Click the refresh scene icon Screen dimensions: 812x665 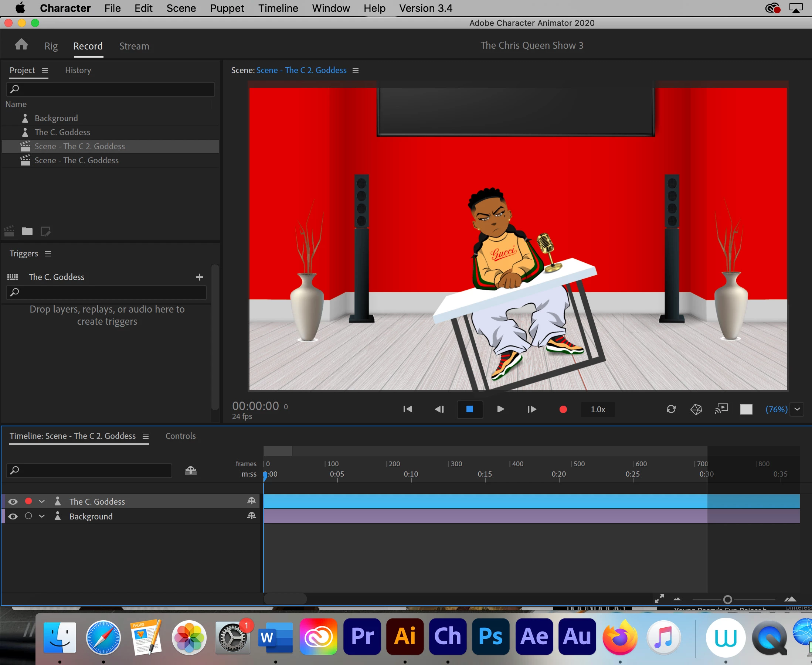[x=670, y=409]
